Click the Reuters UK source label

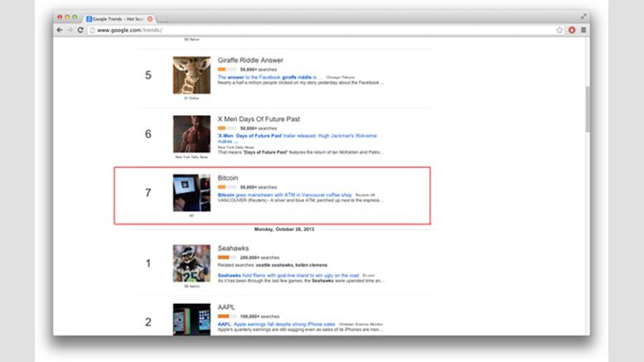(x=366, y=195)
